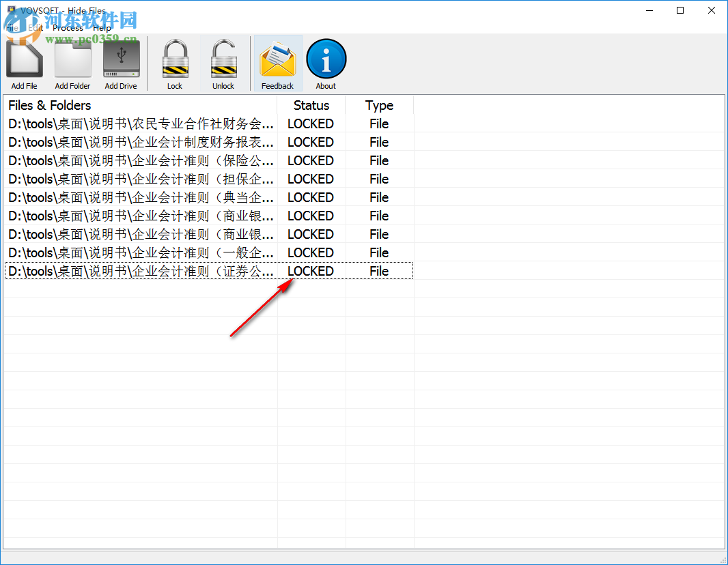Click the Files & Folders column header

[x=49, y=105]
